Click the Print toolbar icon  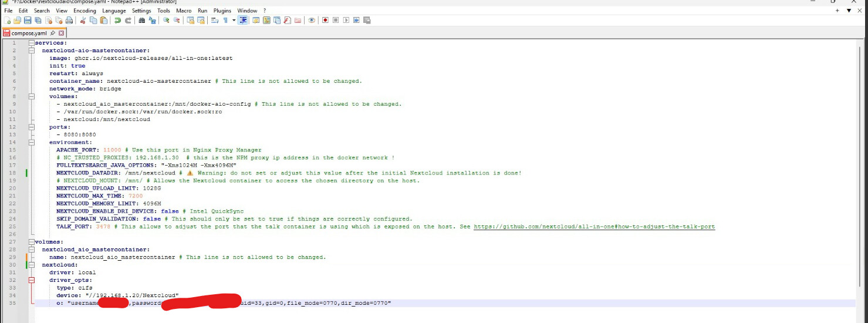point(69,21)
